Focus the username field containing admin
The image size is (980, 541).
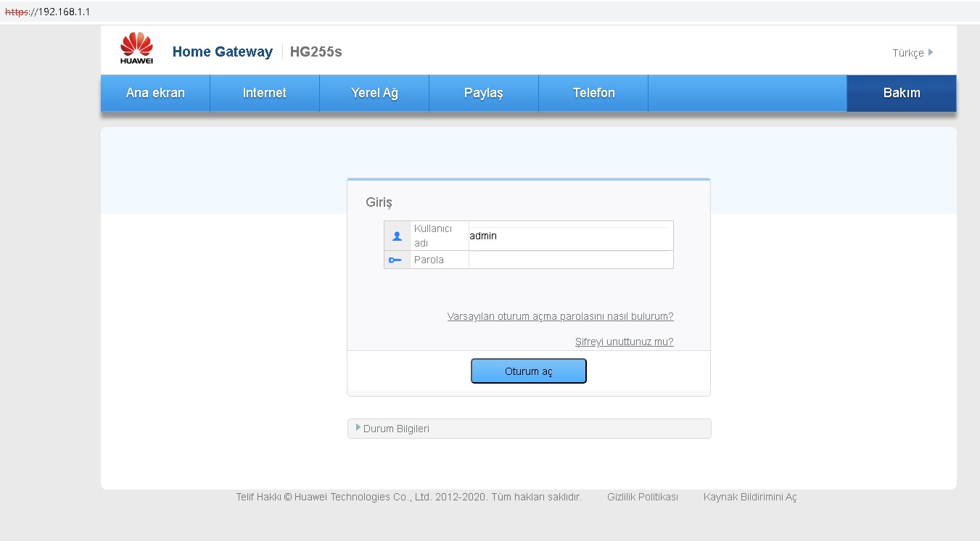[x=570, y=236]
